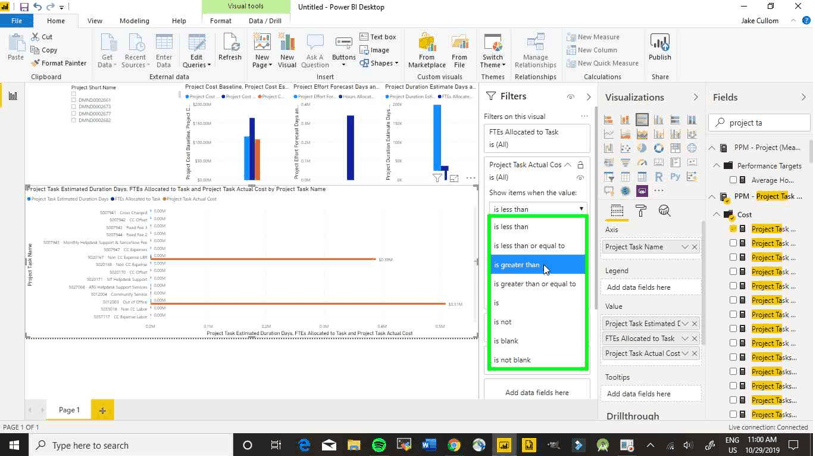The height and width of the screenshot is (458, 815).
Task: Open the Data / Drill ribbon tab
Action: click(265, 21)
